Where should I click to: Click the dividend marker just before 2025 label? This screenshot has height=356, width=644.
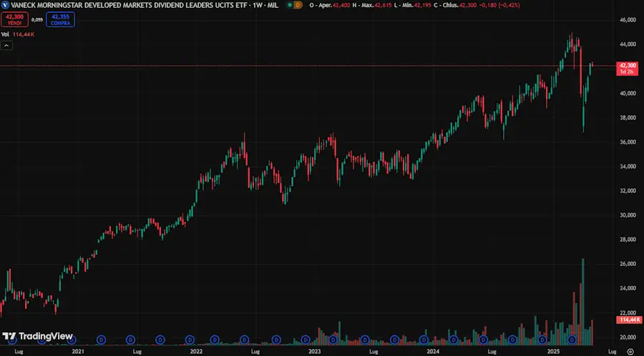pos(542,340)
